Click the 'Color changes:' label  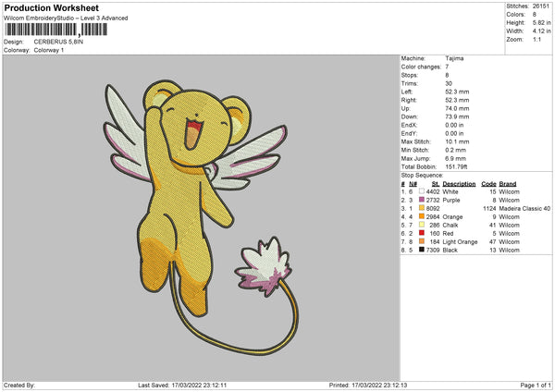(x=421, y=67)
